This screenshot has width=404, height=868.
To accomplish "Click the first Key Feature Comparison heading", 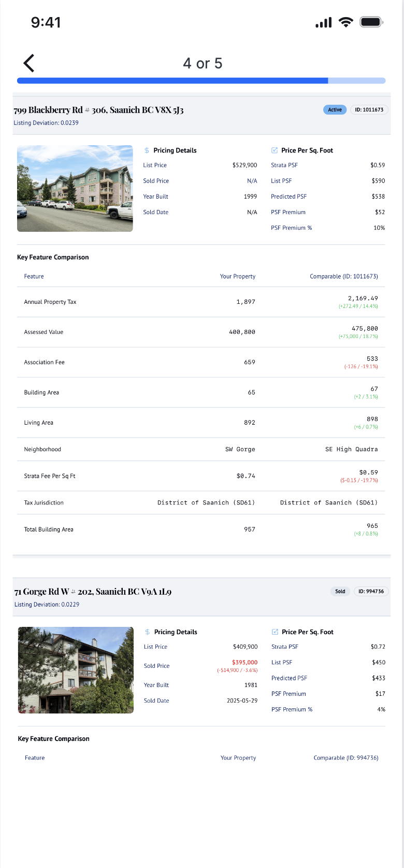I will pos(53,257).
